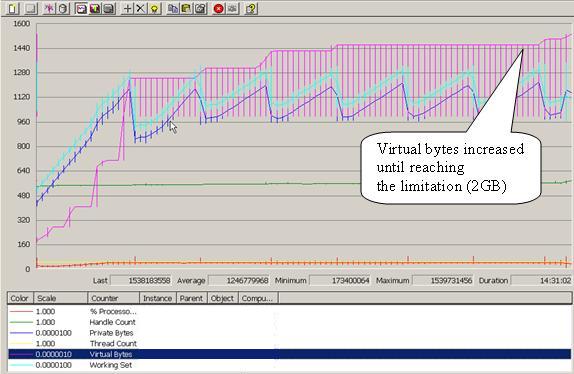Select the Private Bytes counter row
This screenshot has height=374, width=574.
pyautogui.click(x=290, y=333)
